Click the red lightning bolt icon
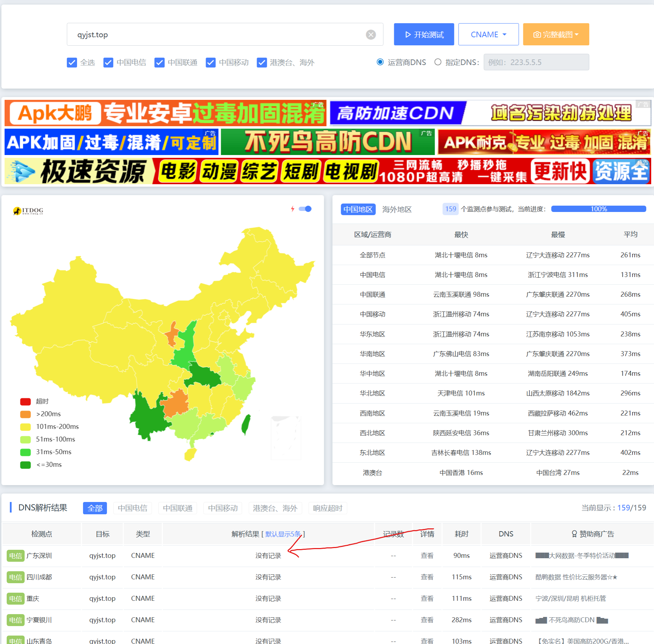The image size is (654, 644). [293, 209]
